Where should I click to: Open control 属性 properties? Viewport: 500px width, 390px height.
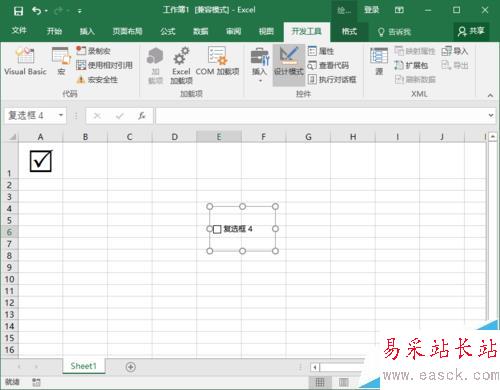click(x=321, y=51)
